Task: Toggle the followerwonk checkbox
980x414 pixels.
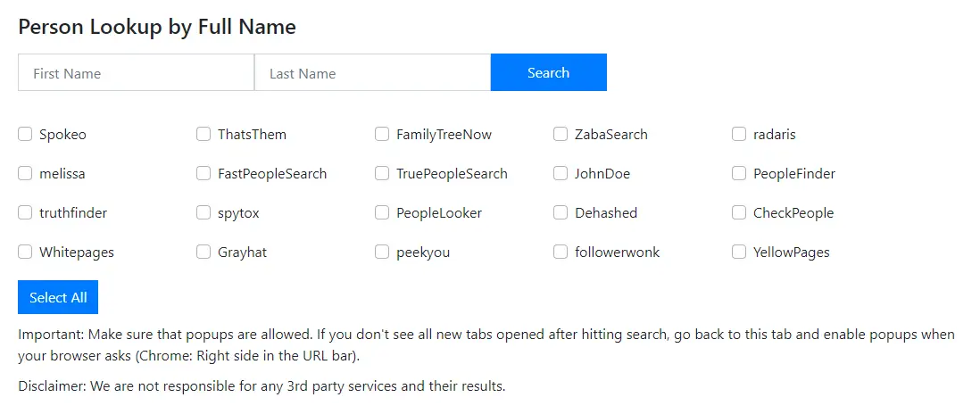Action: point(561,253)
